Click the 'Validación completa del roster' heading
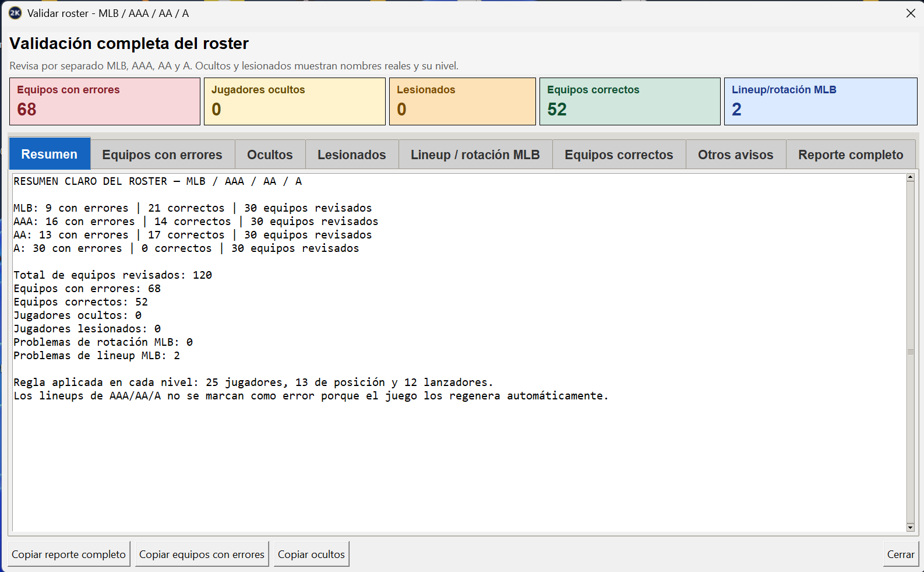 (x=129, y=44)
